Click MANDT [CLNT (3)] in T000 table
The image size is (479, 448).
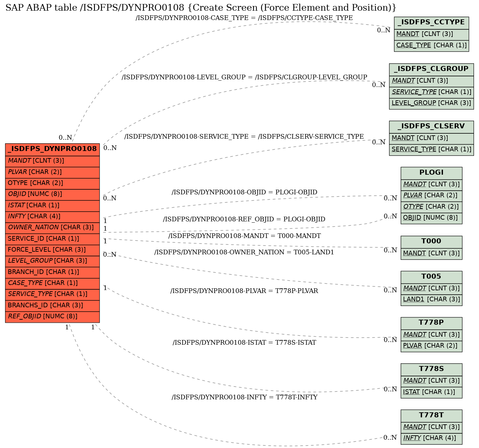click(431, 253)
